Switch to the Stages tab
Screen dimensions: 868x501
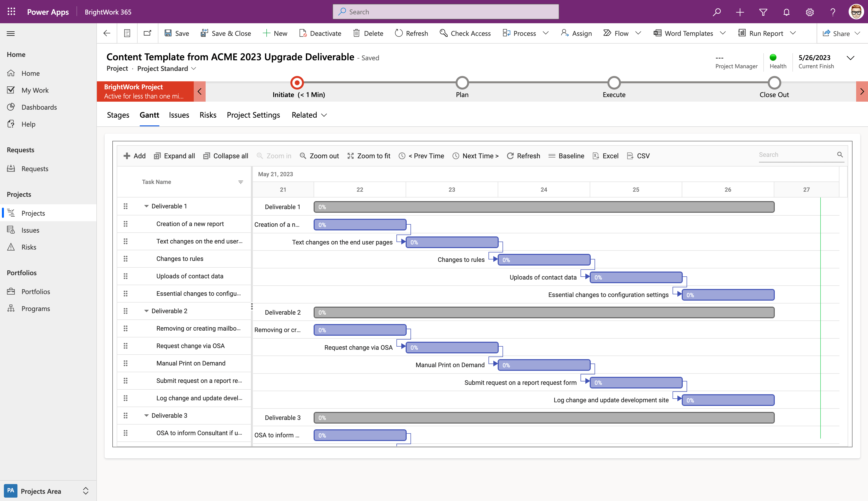pyautogui.click(x=118, y=115)
